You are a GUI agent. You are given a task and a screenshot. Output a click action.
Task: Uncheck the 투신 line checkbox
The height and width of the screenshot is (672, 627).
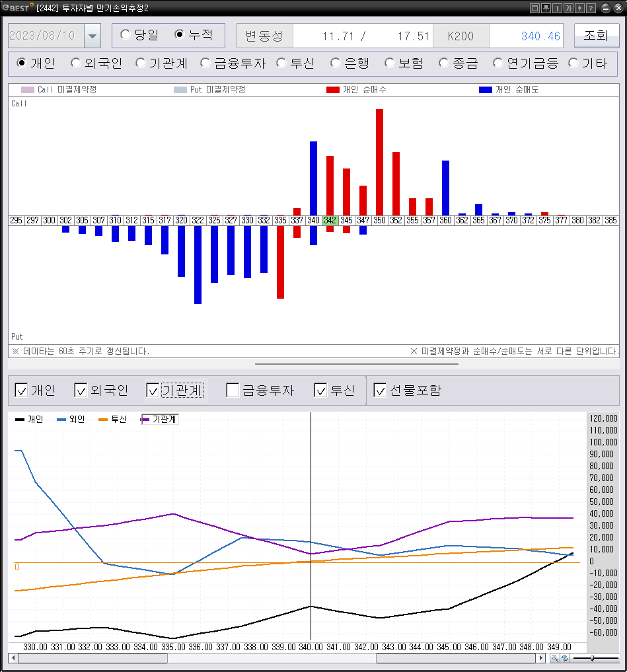point(320,390)
